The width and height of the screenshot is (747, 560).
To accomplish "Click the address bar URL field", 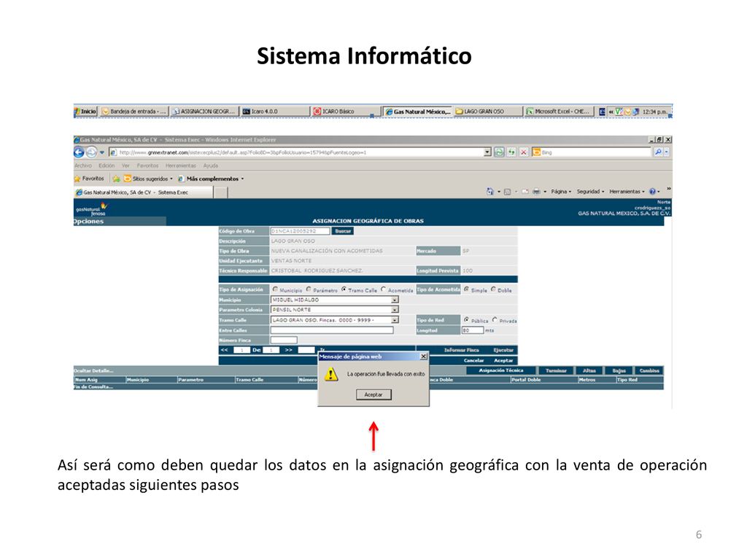I will 300,152.
